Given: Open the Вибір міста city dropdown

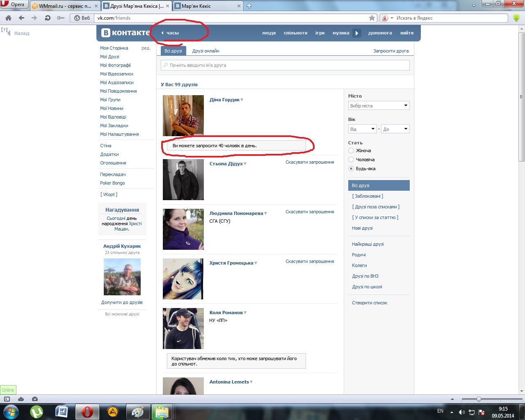Looking at the screenshot, I should click(379, 106).
